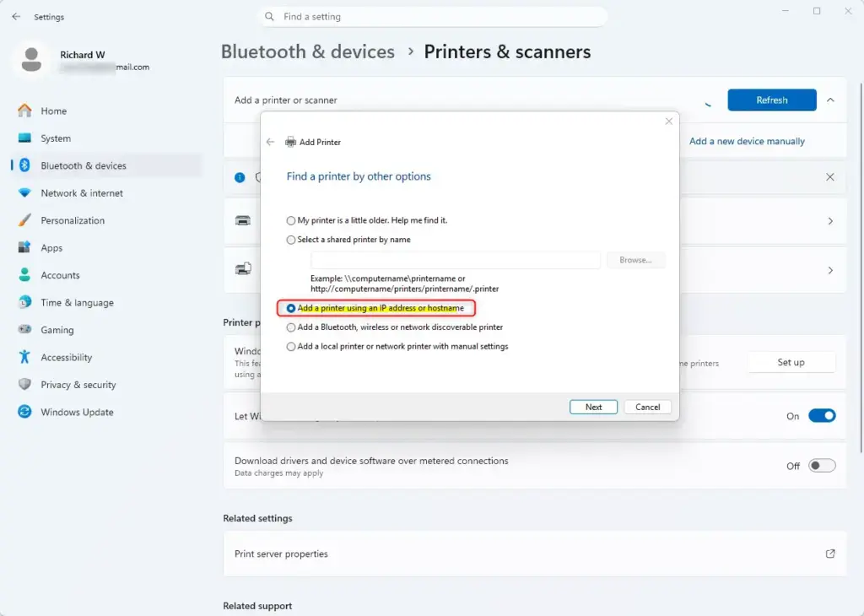The height and width of the screenshot is (616, 864).
Task: Open Accessibility settings
Action: click(66, 357)
